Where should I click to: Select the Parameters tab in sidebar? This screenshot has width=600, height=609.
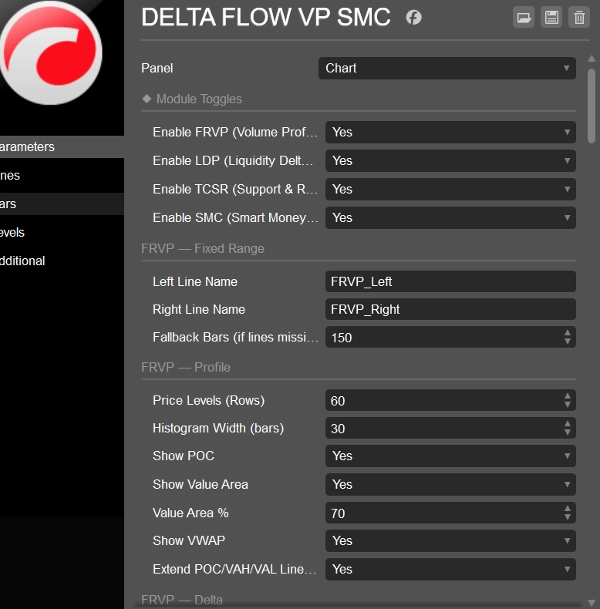(62, 147)
